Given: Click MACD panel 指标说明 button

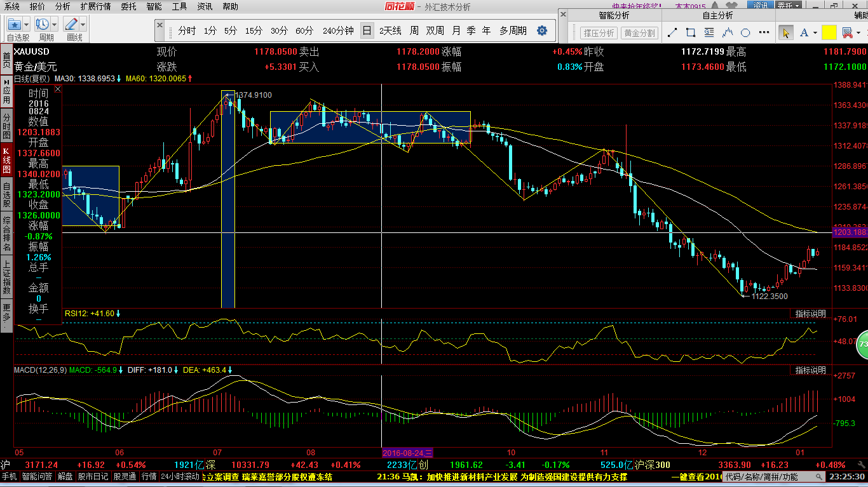Looking at the screenshot, I should point(811,370).
